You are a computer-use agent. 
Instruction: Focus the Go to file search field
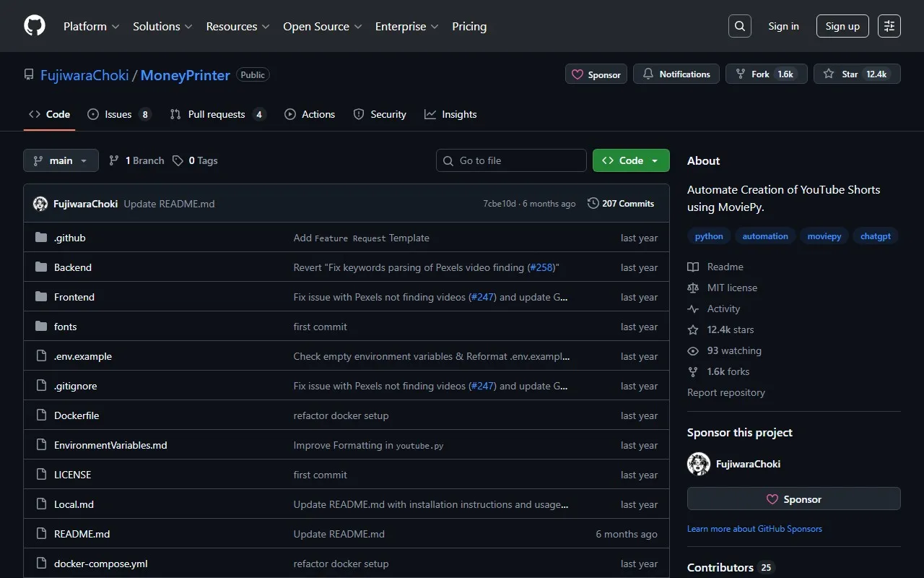[x=511, y=160]
